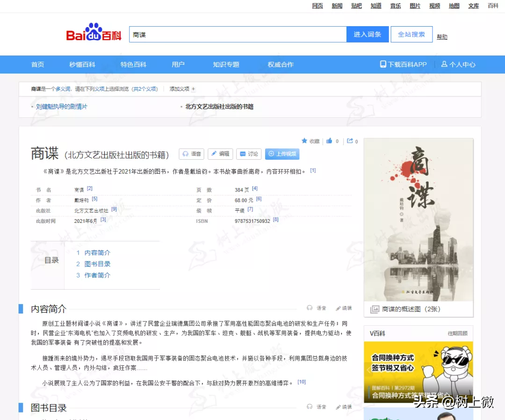Click the star favorite (收藏) icon
Image resolution: width=505 pixels, height=420 pixels.
pyautogui.click(x=304, y=141)
